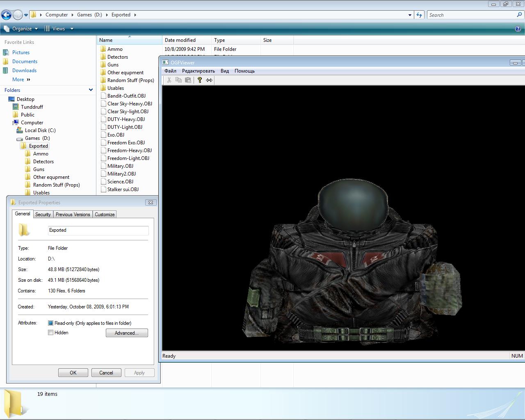
Task: Toggle the Hidden attribute checkbox
Action: tap(50, 333)
